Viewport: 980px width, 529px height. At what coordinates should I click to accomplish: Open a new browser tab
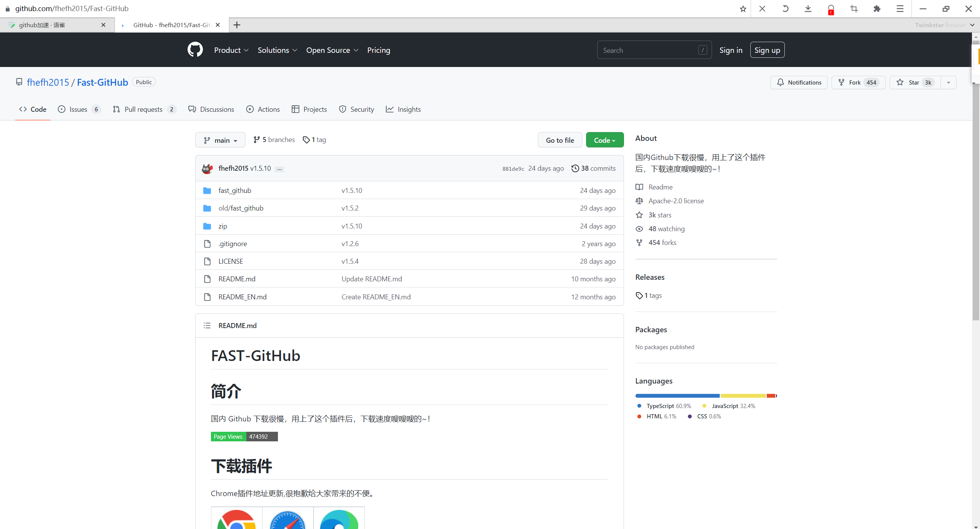coord(237,25)
